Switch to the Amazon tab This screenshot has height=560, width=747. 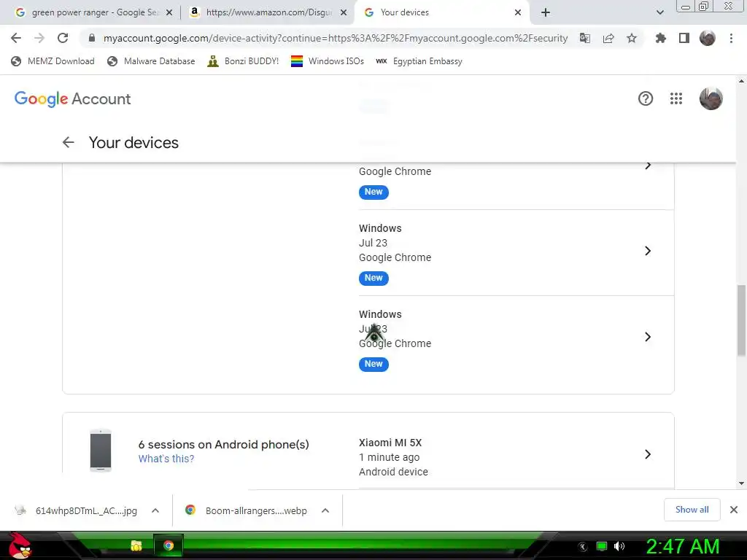[x=268, y=12]
